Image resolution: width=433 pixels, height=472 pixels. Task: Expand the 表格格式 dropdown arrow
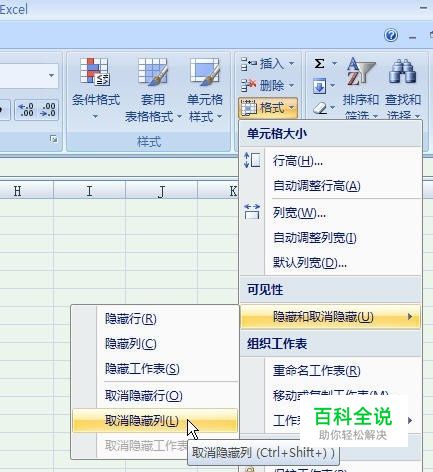pos(179,116)
